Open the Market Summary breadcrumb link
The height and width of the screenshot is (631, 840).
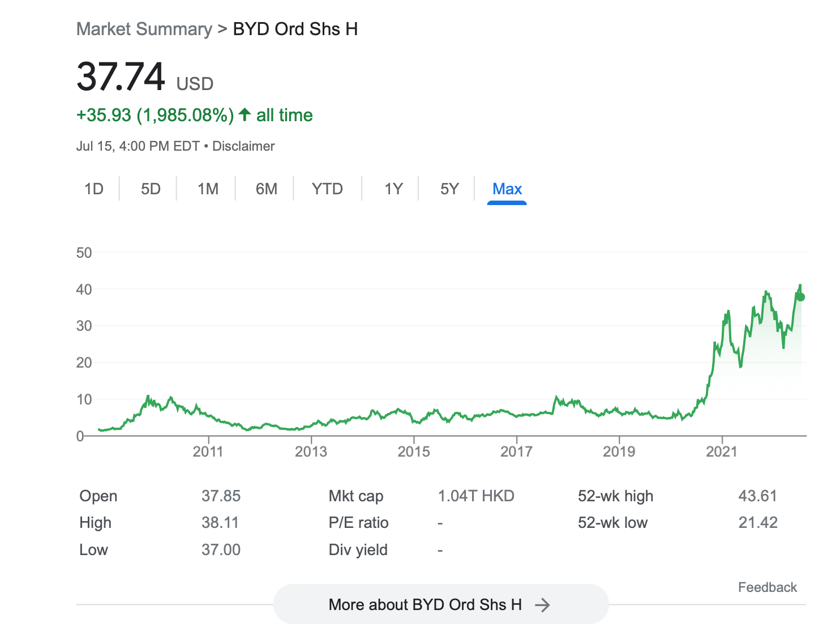(144, 29)
